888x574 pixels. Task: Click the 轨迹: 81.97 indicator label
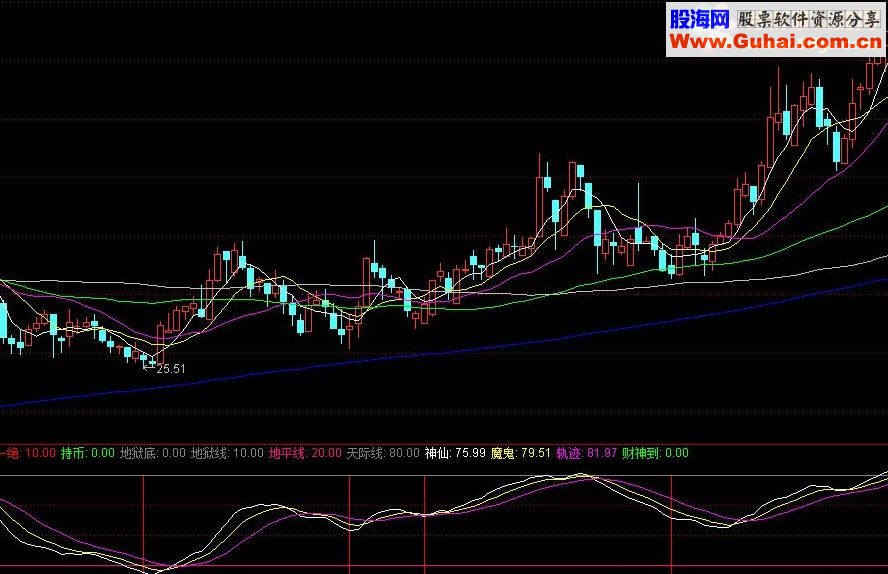(x=586, y=453)
